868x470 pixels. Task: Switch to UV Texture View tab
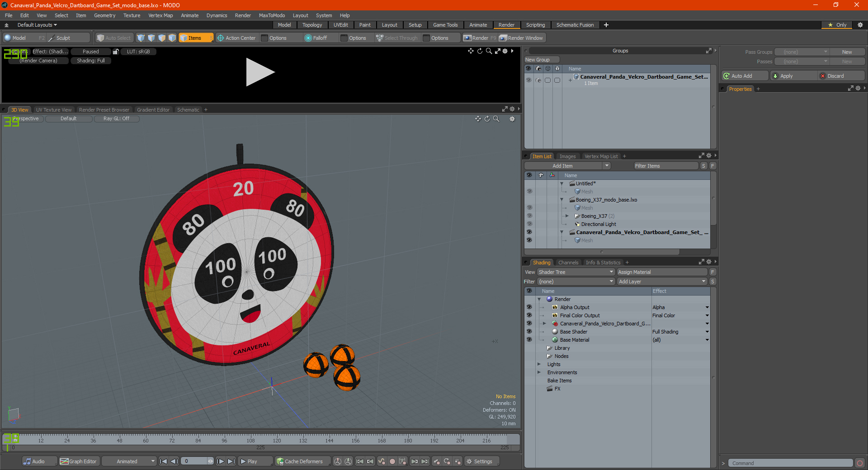pyautogui.click(x=54, y=110)
